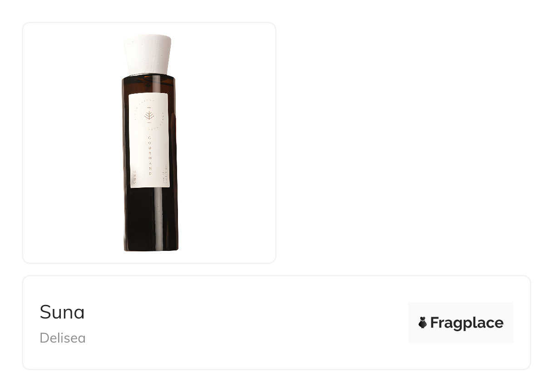Click the letter F in Fragplace

click(434, 323)
